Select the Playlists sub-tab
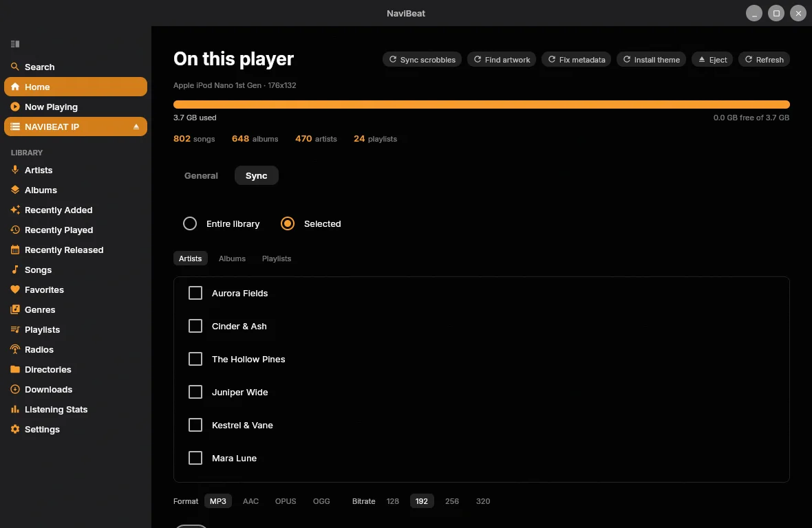 277,258
